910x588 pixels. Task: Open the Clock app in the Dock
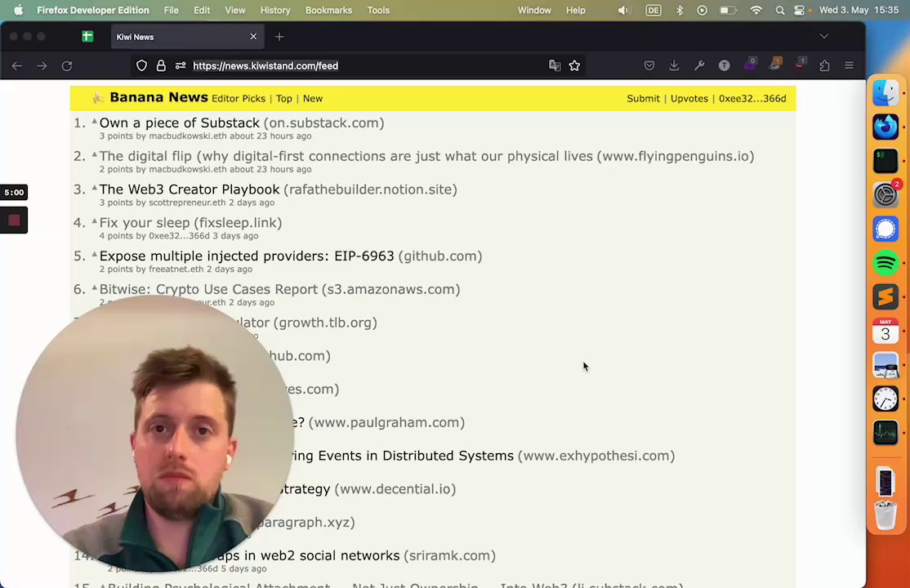[885, 399]
